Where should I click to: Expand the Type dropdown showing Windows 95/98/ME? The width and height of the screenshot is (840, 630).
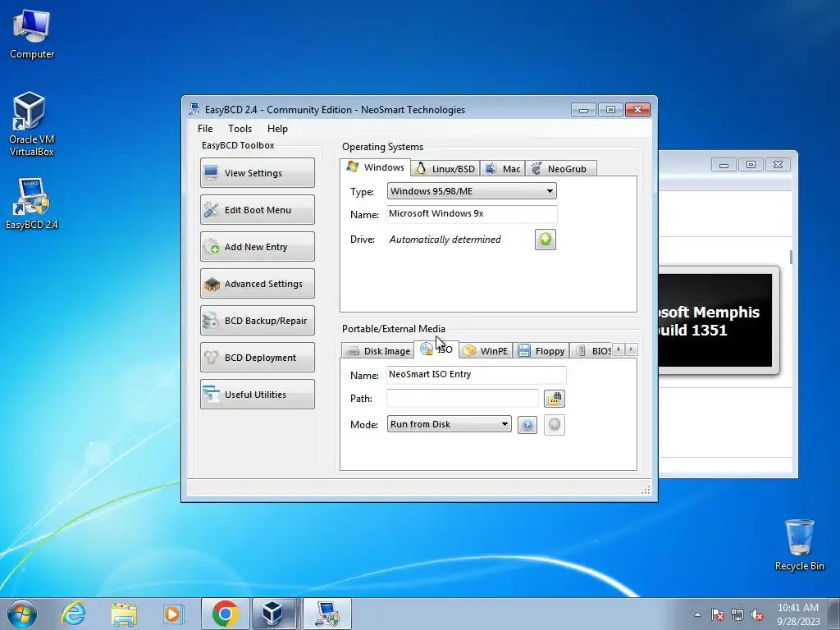[x=472, y=191]
